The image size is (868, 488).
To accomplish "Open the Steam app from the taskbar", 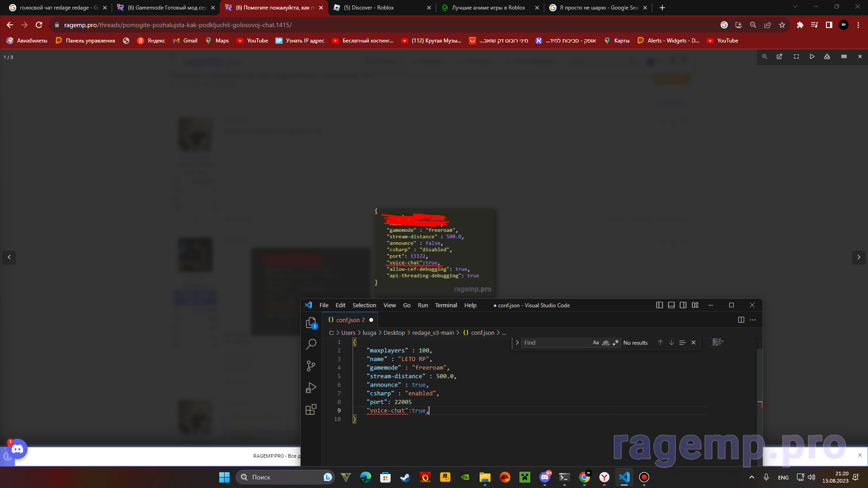I will point(405,477).
